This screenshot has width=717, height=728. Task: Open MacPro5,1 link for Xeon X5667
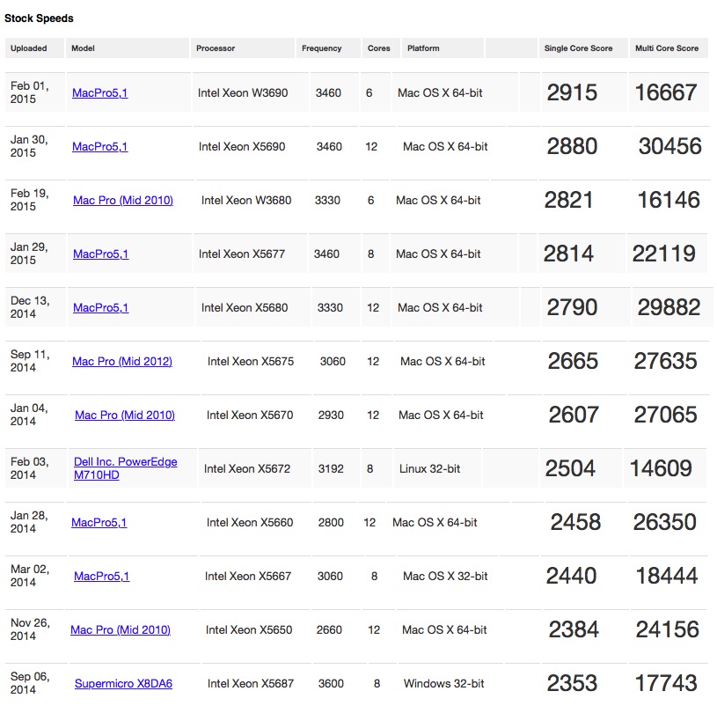click(x=102, y=577)
